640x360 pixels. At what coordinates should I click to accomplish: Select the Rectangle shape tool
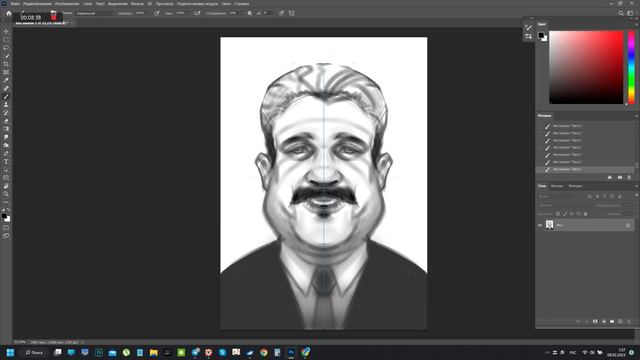(x=6, y=178)
